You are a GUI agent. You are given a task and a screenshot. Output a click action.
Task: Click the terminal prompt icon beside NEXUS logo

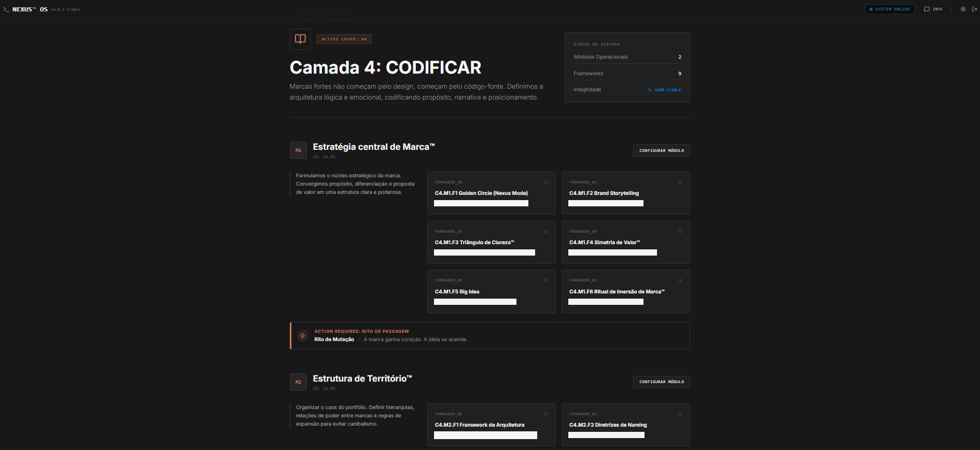(x=6, y=9)
